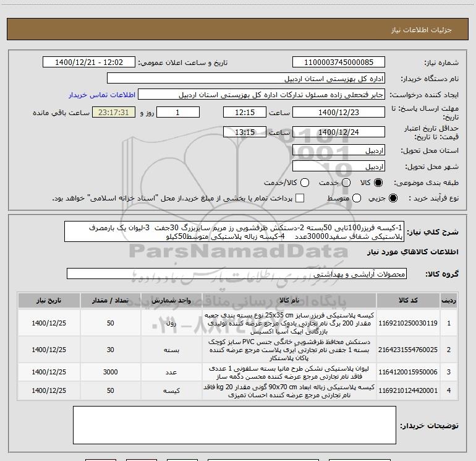This screenshot has width=476, height=461.
Task: Click the کد کالا column header
Action: tap(408, 301)
